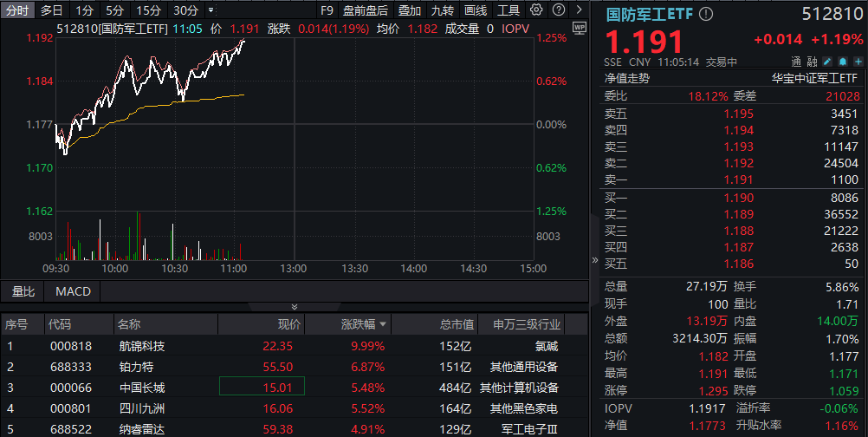The height and width of the screenshot is (437, 868).
Task: Select the 铂力特 stock row
Action: click(x=294, y=367)
